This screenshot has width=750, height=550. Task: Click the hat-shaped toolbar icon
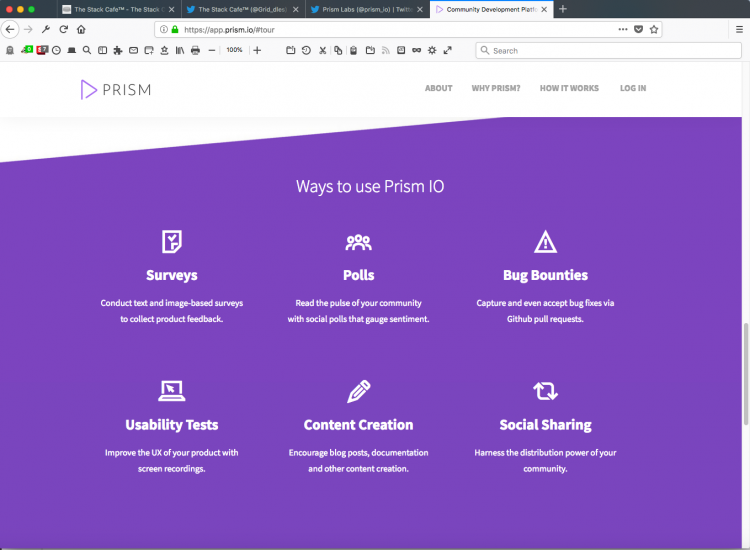[72, 50]
